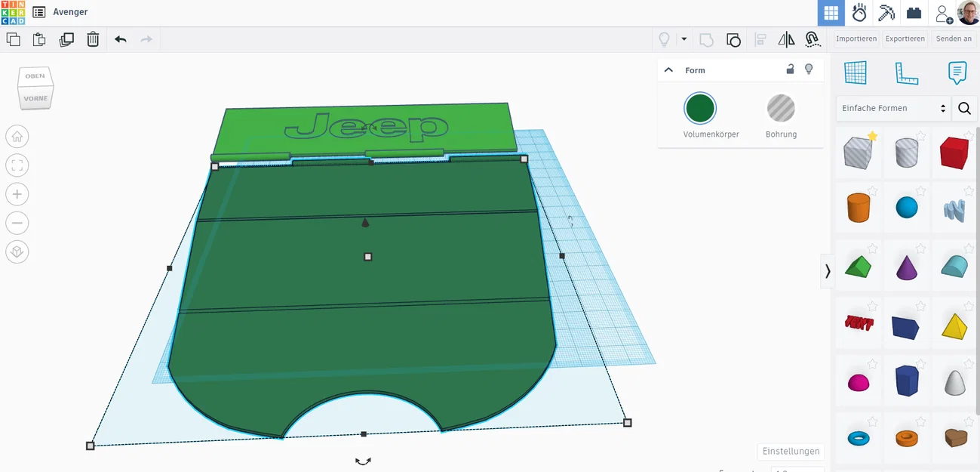Click the Group shapes icon

(707, 39)
